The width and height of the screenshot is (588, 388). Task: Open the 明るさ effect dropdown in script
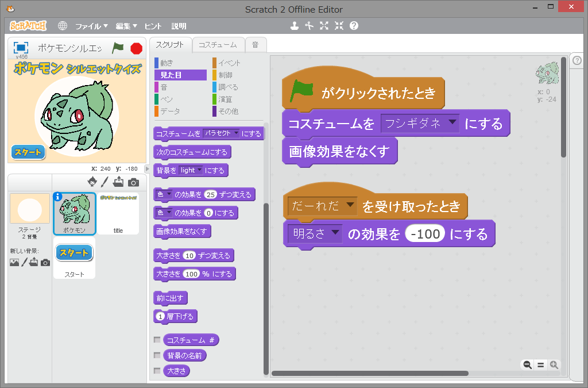(315, 234)
